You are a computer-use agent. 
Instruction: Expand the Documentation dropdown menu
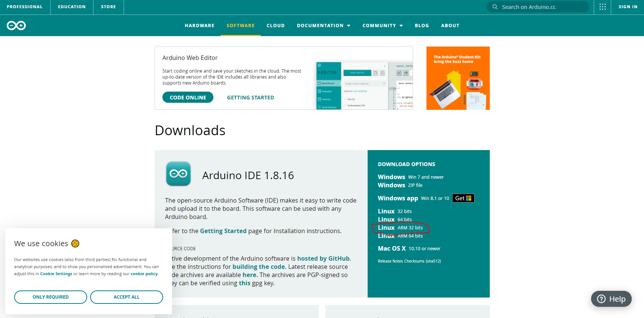pyautogui.click(x=324, y=26)
